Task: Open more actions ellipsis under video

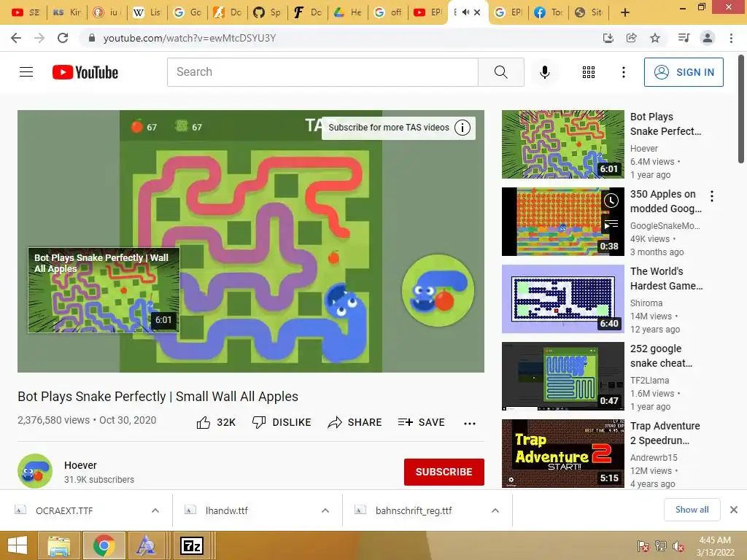Action: click(x=470, y=423)
